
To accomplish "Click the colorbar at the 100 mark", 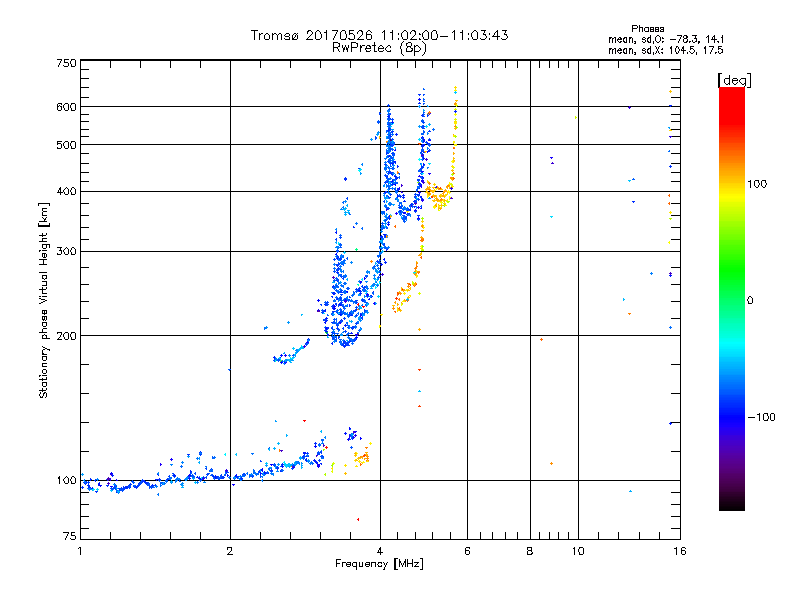I will (x=732, y=184).
